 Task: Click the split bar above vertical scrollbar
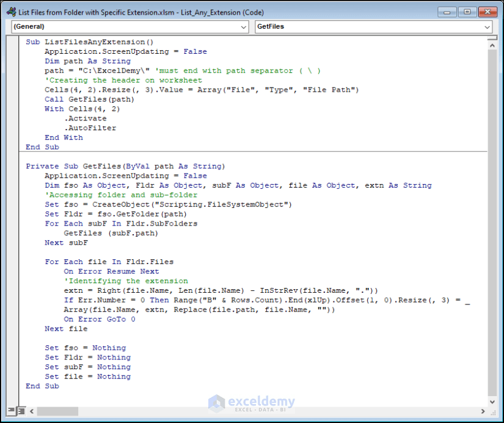point(492,39)
